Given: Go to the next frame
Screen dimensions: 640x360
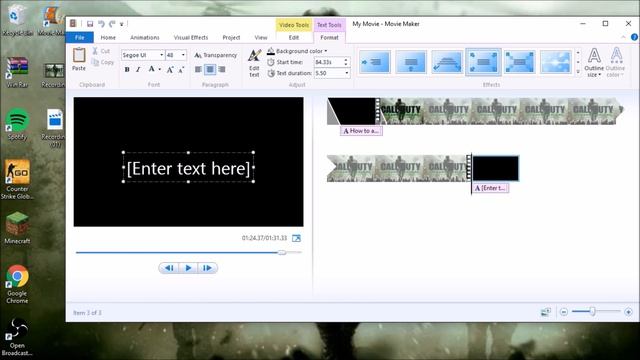Looking at the screenshot, I should pyautogui.click(x=207, y=268).
